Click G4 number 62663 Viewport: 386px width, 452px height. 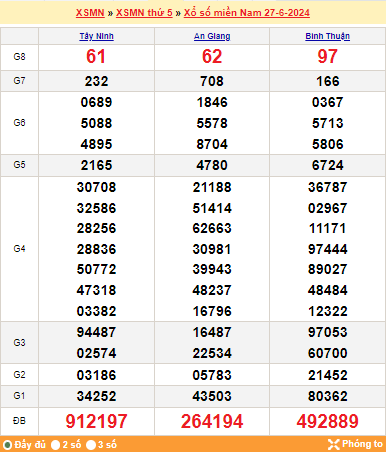[x=212, y=228]
